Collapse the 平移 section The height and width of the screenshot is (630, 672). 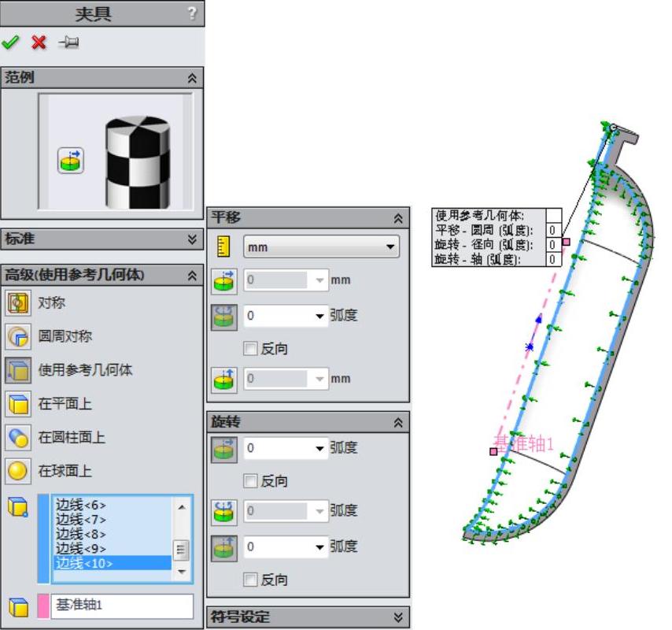398,218
